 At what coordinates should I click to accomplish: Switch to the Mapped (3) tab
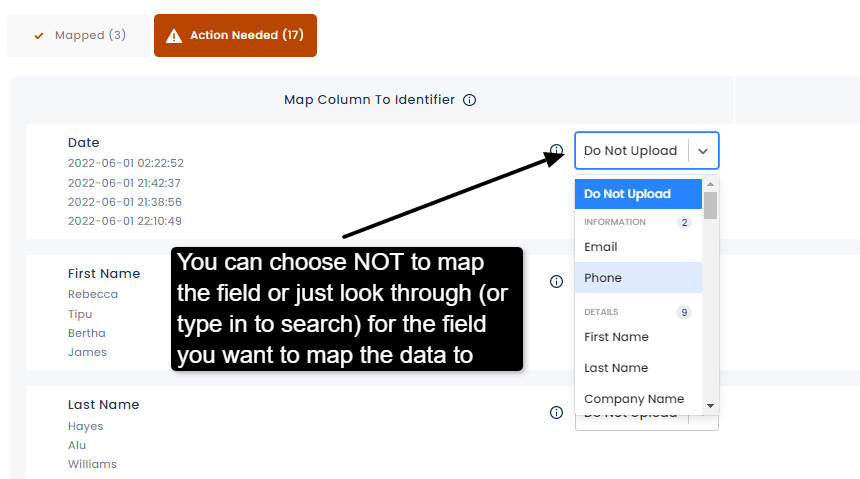(x=79, y=35)
